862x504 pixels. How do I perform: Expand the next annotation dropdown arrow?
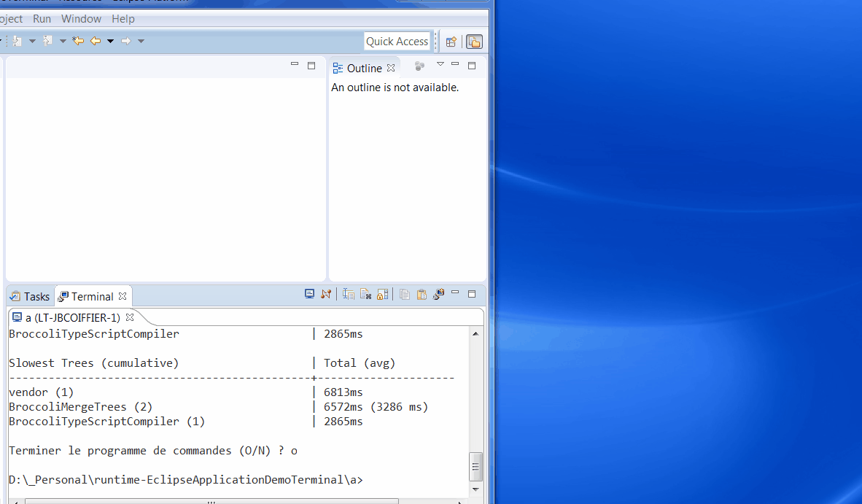[32, 41]
